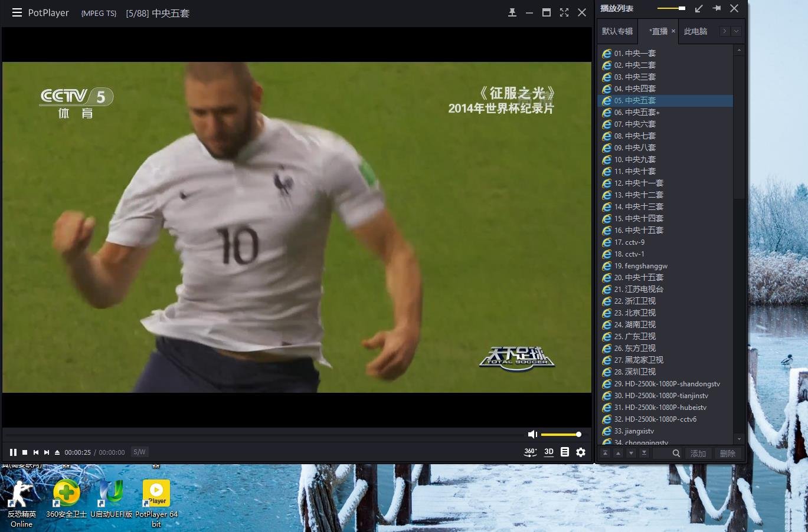808x532 pixels.
Task: Expand the playlist tabs dropdown arrow
Action: tap(736, 31)
